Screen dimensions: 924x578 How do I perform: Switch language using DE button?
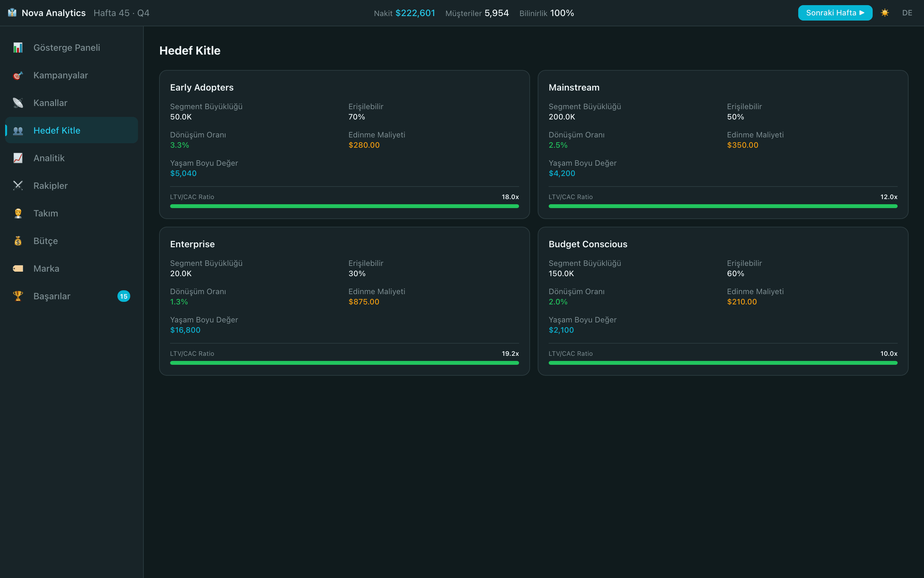(x=907, y=13)
